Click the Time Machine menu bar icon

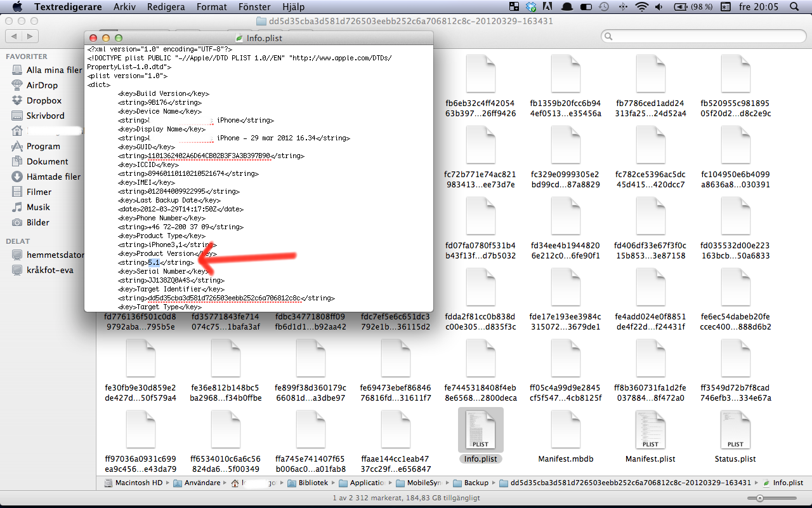[604, 7]
